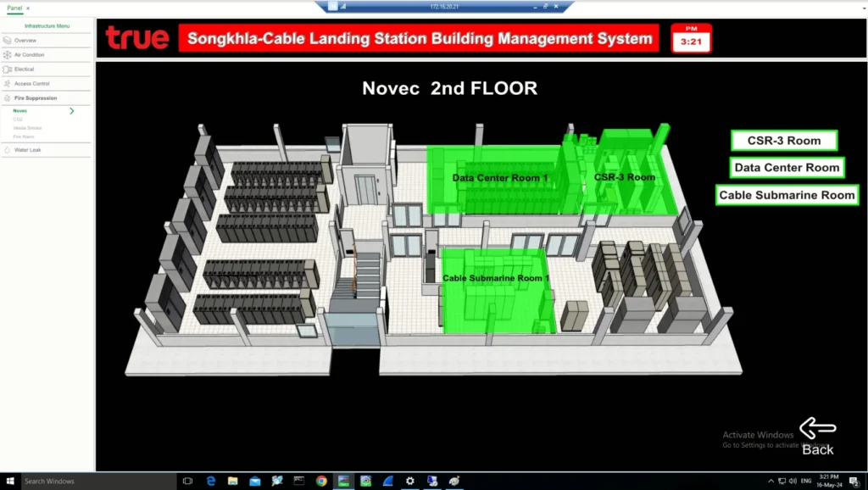
Task: Close the Panel tab
Action: [x=28, y=8]
